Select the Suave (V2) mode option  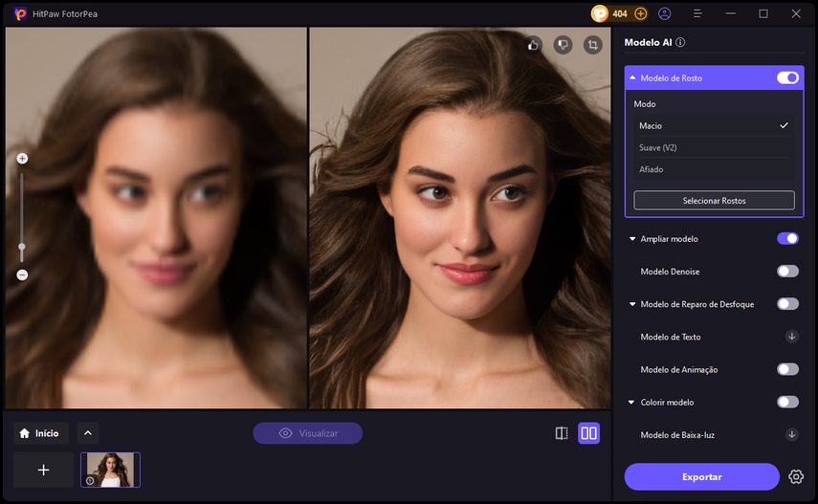[x=658, y=147]
